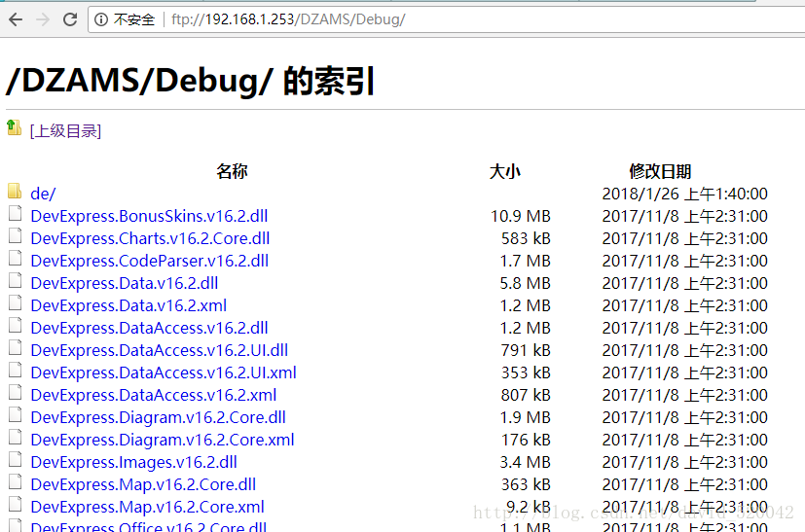
Task: Open DevExpress.DataAccess.v16.2.UI.xml link
Action: click(x=164, y=372)
